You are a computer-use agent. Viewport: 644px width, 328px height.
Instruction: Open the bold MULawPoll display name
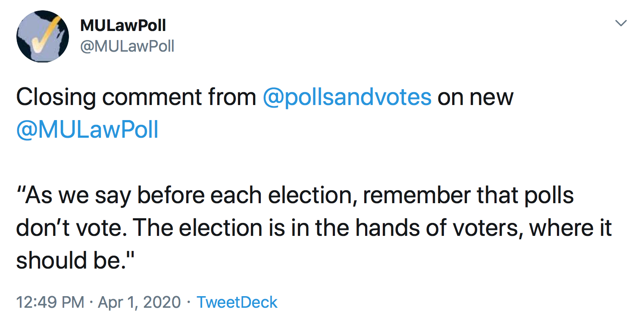tap(123, 25)
